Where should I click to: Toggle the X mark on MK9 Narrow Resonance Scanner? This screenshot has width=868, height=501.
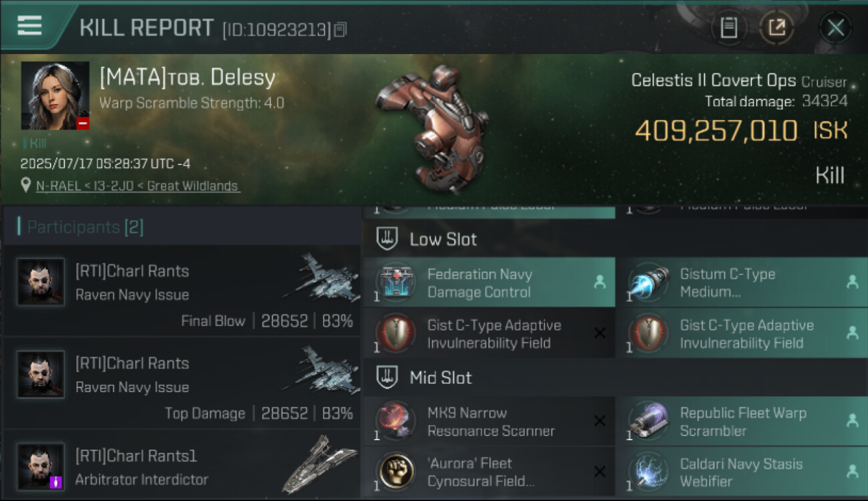click(600, 421)
